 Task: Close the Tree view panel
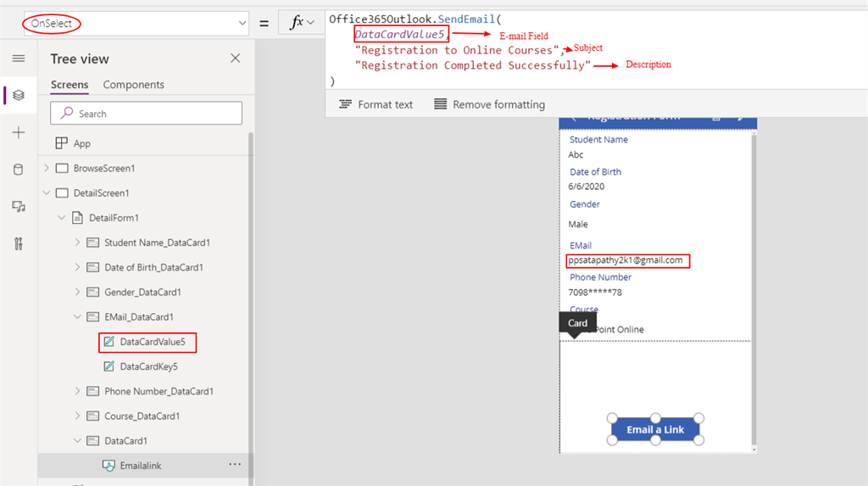[x=236, y=59]
